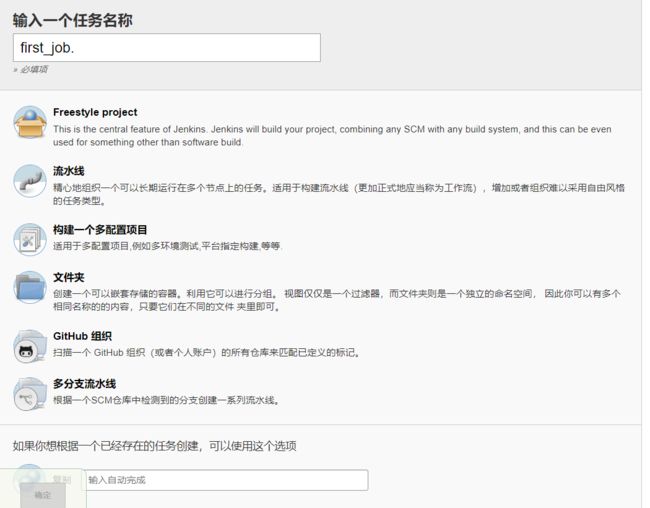Click the 输入一个任务名称 heading
Image resolution: width=650 pixels, height=508 pixels.
click(73, 20)
